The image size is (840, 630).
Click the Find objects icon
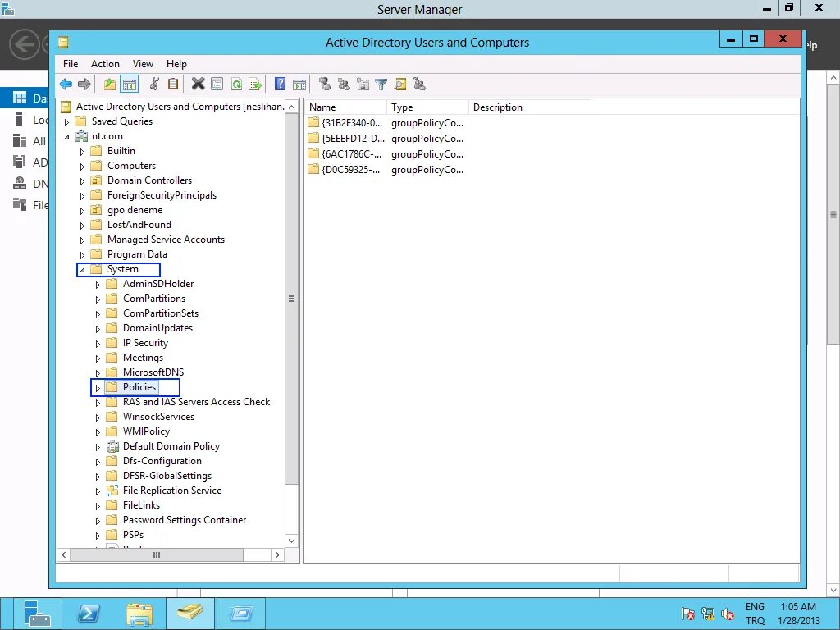tap(400, 84)
